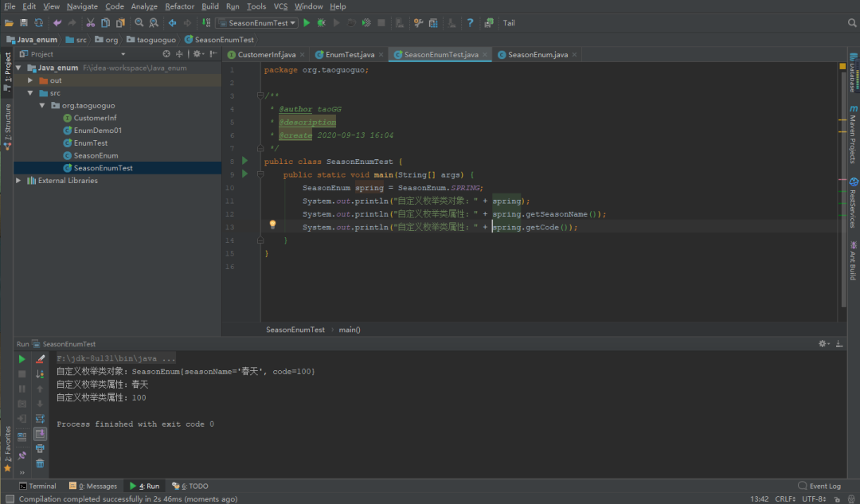Open Find with the magnifier icon
The width and height of the screenshot is (860, 504).
(139, 23)
